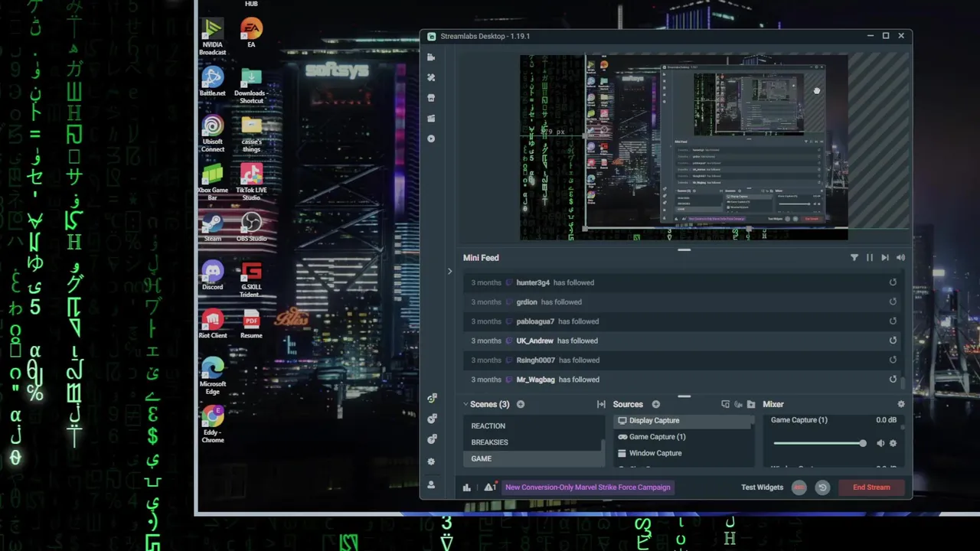
Task: Replay the grdion follow alert
Action: click(893, 302)
